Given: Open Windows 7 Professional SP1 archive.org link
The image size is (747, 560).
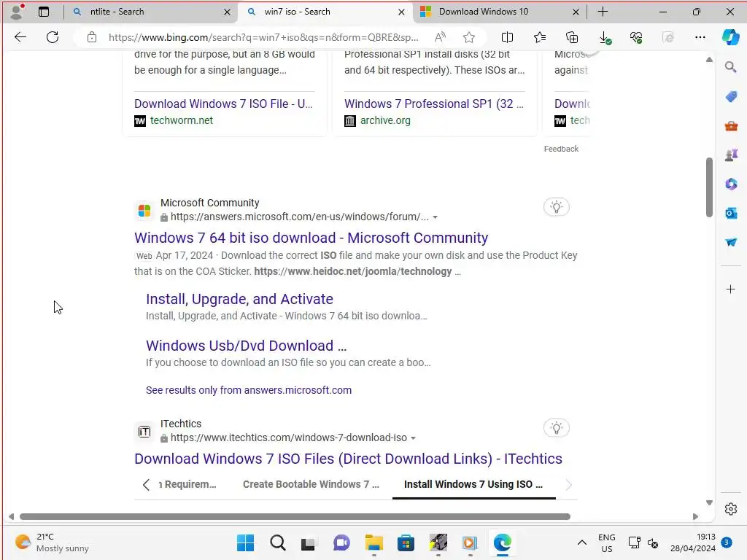Looking at the screenshot, I should click(434, 104).
